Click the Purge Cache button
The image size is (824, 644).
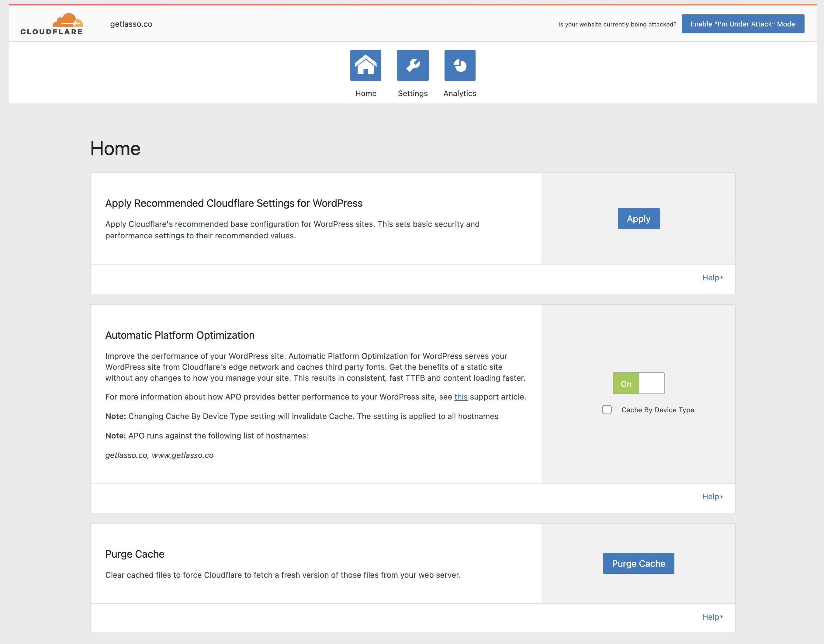(639, 564)
